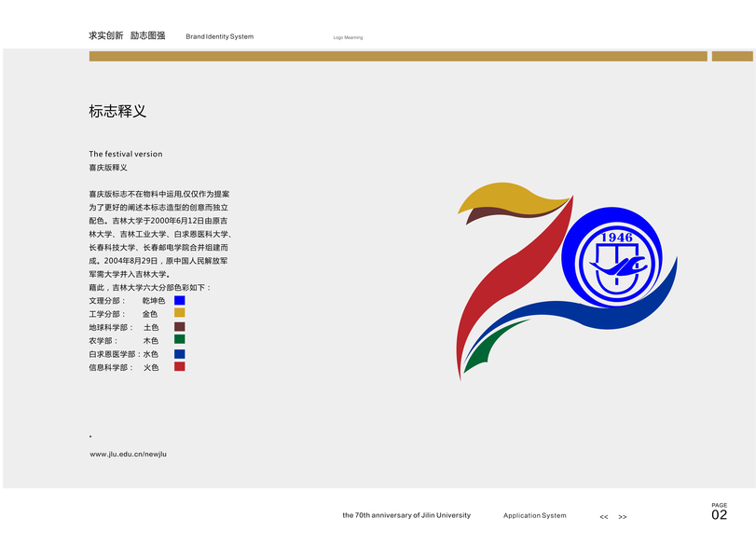
Task: Click the blue 乾坤色 color swatch
Action: pos(179,300)
